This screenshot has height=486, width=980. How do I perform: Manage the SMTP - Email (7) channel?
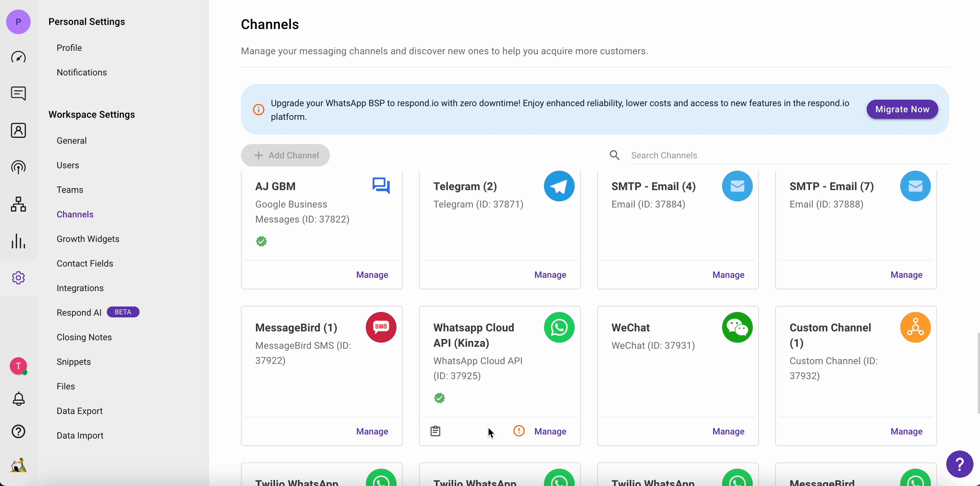coord(906,275)
